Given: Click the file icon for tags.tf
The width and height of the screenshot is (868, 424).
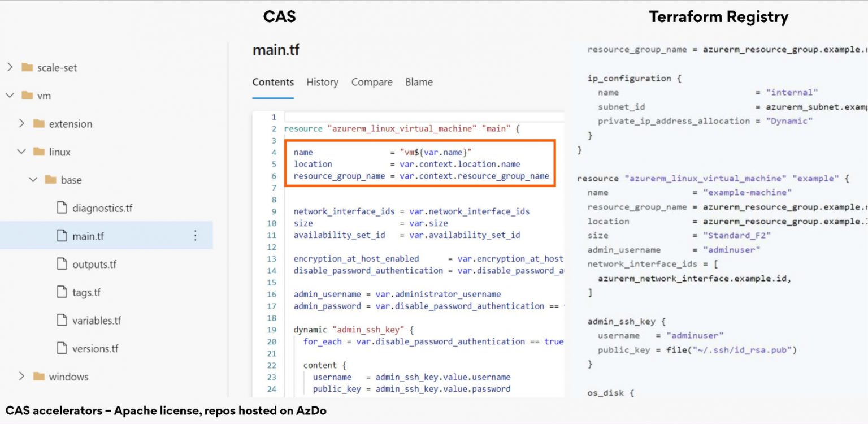Looking at the screenshot, I should pyautogui.click(x=61, y=292).
